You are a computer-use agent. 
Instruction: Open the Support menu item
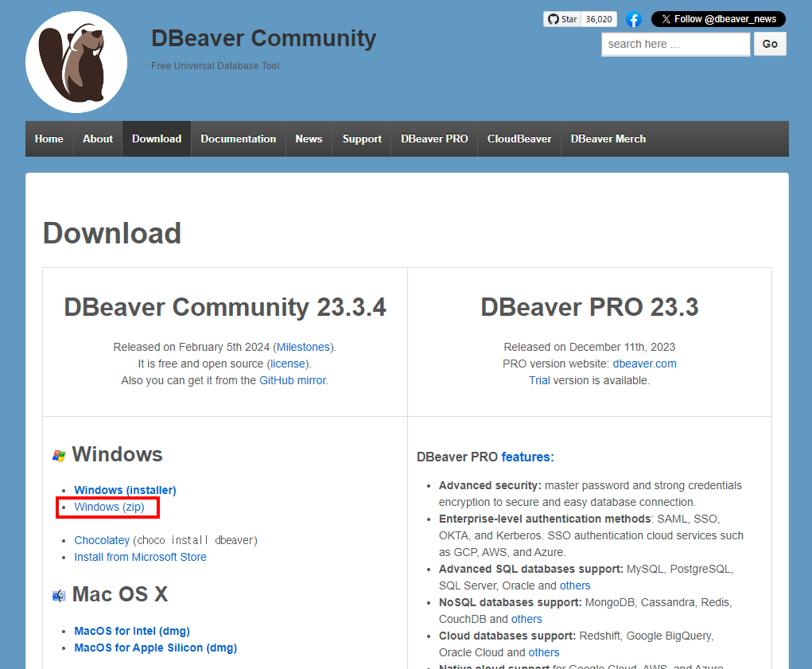(x=362, y=138)
